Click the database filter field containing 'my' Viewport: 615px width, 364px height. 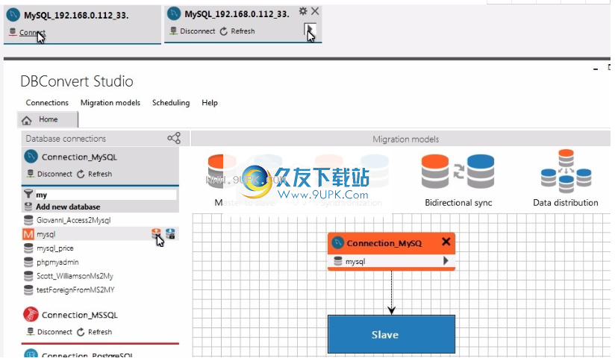pos(106,195)
